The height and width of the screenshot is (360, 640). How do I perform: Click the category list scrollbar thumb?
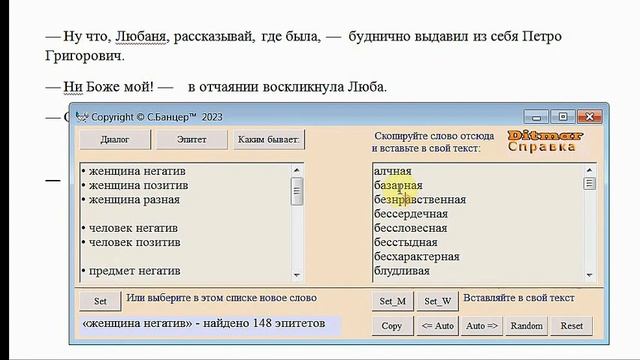pyautogui.click(x=297, y=191)
